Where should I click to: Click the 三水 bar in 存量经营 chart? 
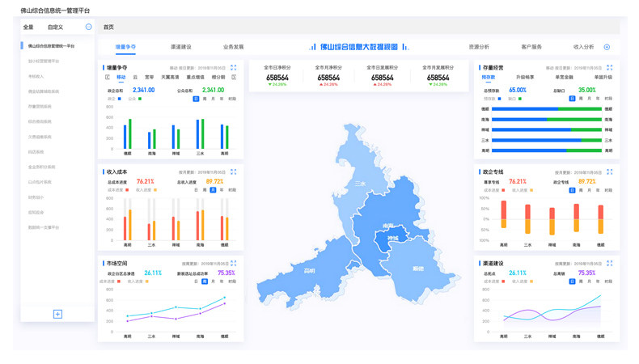click(547, 140)
